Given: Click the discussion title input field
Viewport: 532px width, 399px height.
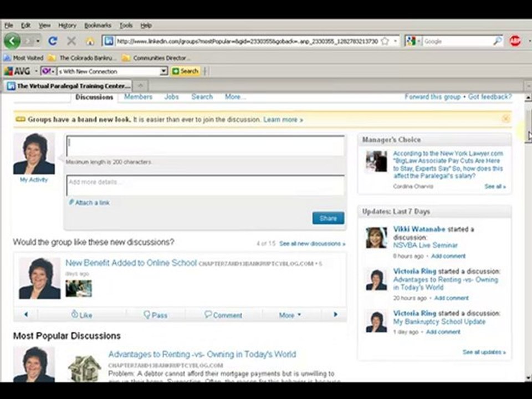Looking at the screenshot, I should pyautogui.click(x=205, y=146).
